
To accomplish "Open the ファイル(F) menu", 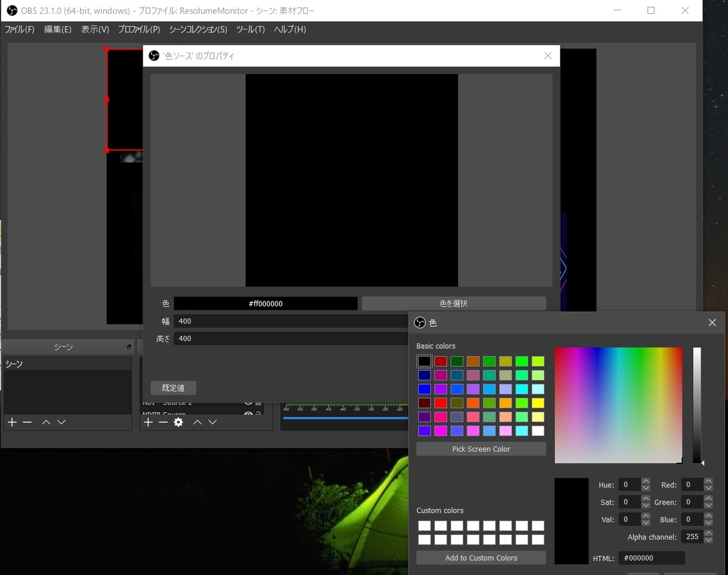I will (19, 29).
